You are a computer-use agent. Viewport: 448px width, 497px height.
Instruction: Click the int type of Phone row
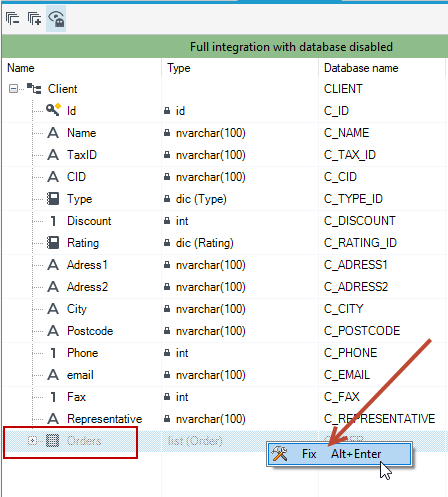click(x=182, y=353)
